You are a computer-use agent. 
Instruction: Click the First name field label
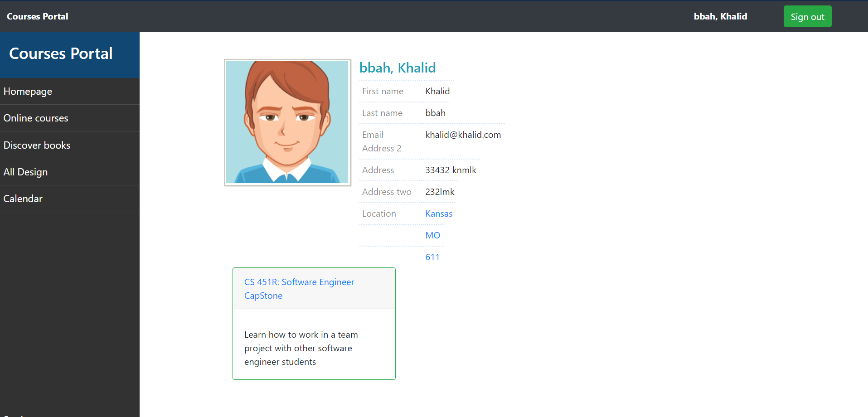(383, 91)
